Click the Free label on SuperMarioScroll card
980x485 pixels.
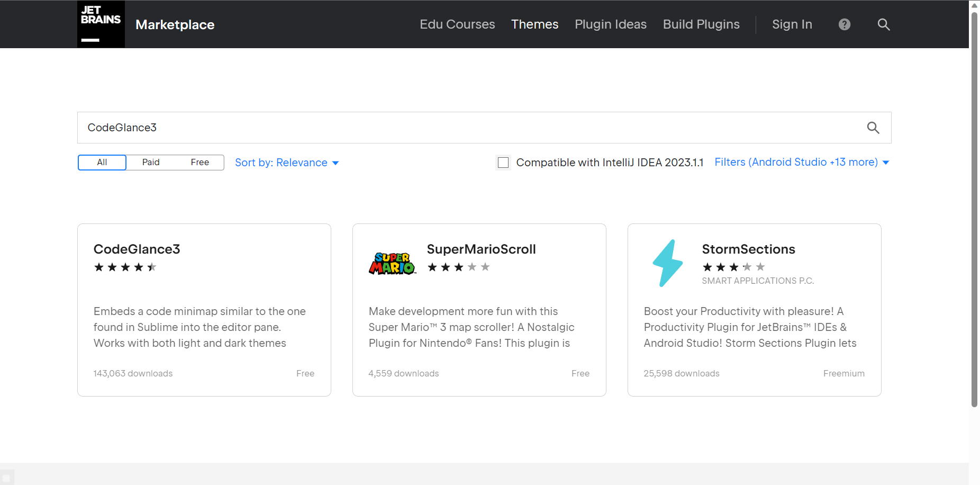(x=580, y=373)
